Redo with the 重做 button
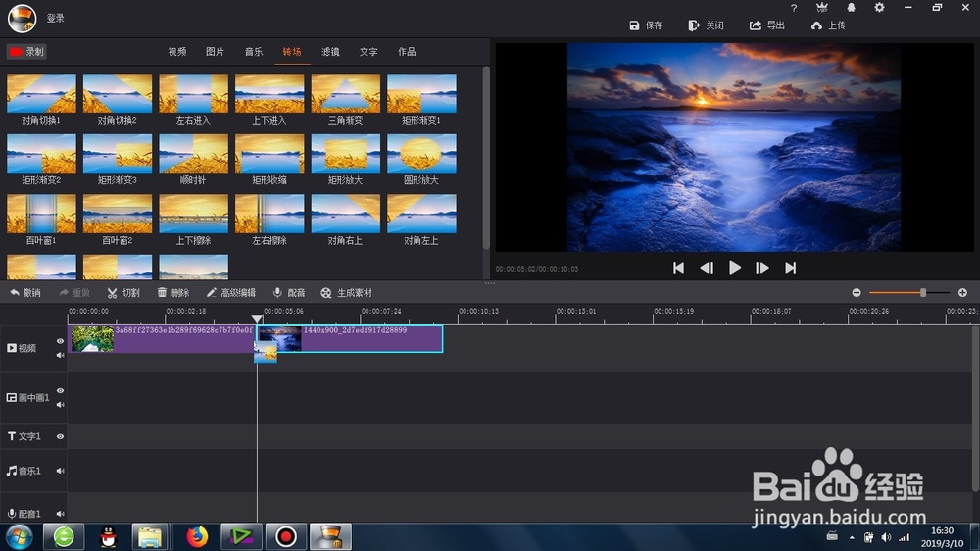Viewport: 980px width, 551px height. pyautogui.click(x=74, y=293)
